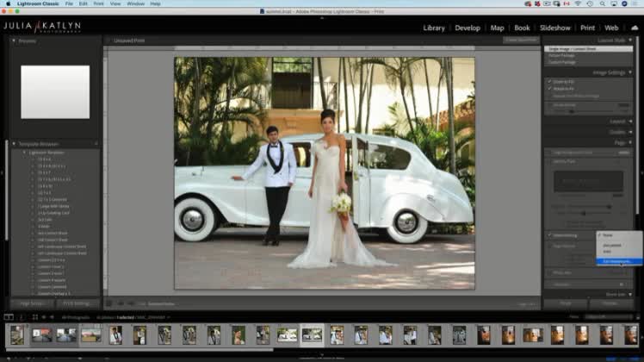Click the go forward arrow above filmstrip
Viewport: 644px width, 362px height.
(x=52, y=317)
